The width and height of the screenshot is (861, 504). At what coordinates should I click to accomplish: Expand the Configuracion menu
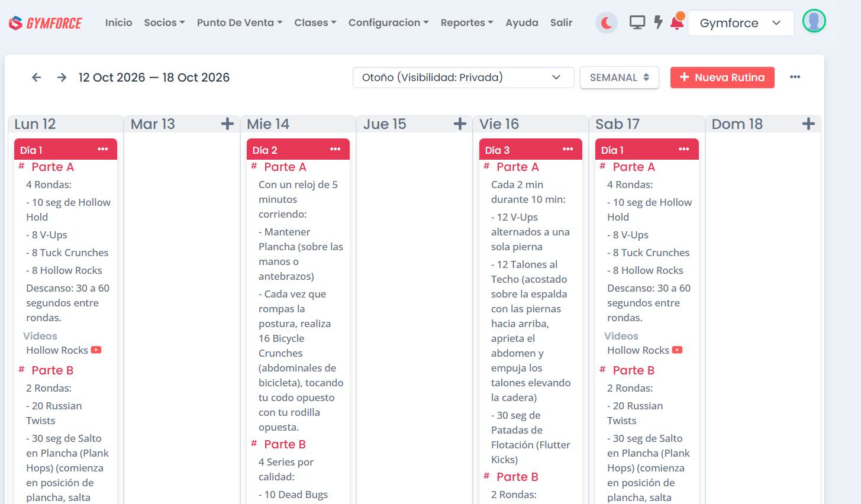(388, 22)
